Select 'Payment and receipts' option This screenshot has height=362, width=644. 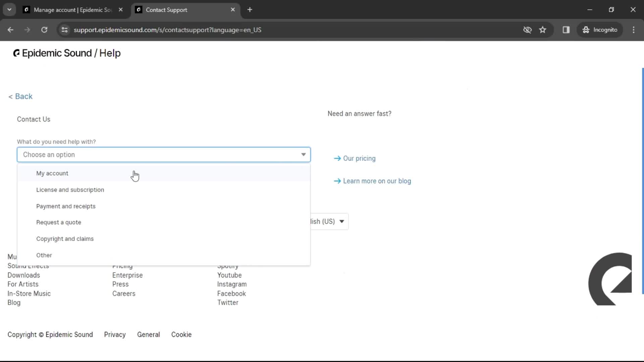tap(65, 206)
